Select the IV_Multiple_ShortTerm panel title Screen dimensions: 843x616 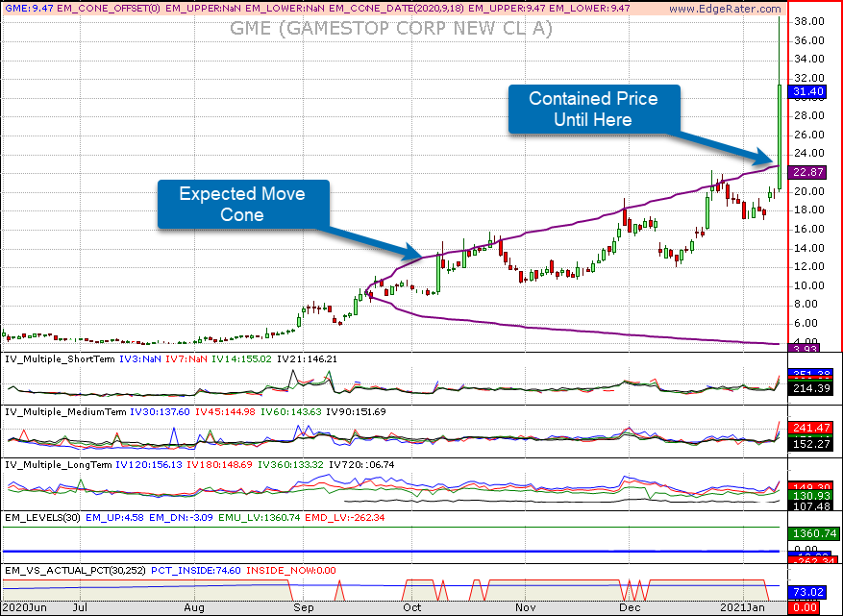pos(61,359)
